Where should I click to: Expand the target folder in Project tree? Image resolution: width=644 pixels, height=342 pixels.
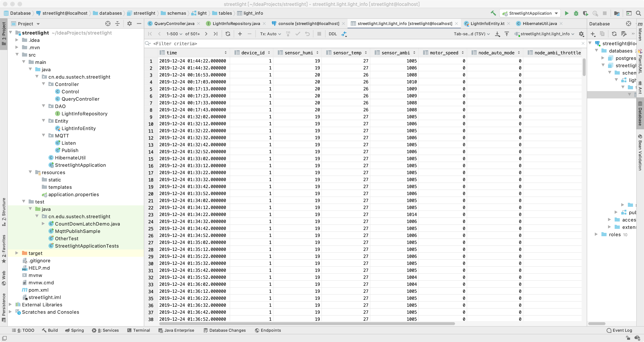[x=17, y=253]
